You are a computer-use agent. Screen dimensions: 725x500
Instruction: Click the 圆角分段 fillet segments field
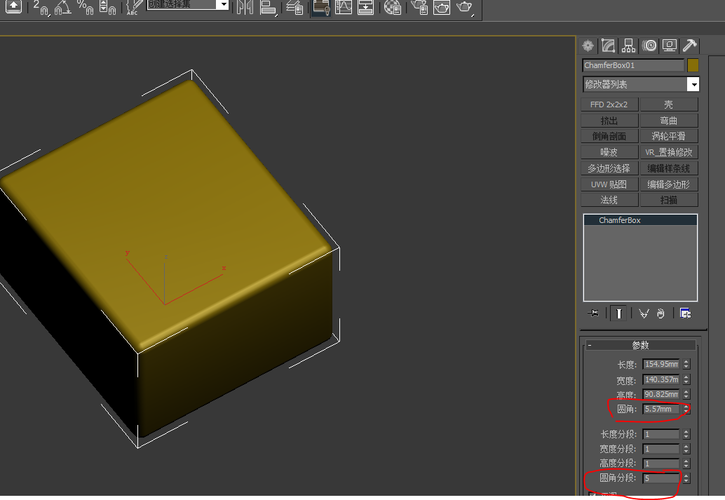click(x=661, y=478)
